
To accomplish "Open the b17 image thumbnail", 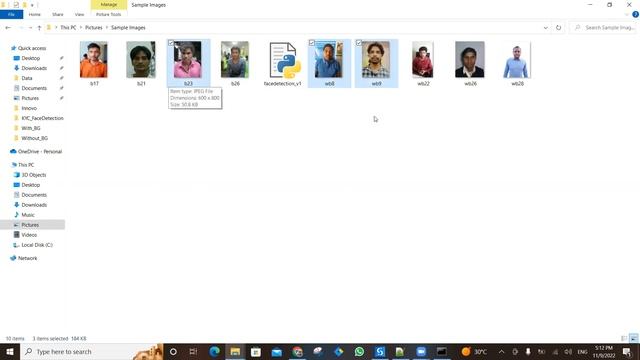I will click(94, 60).
